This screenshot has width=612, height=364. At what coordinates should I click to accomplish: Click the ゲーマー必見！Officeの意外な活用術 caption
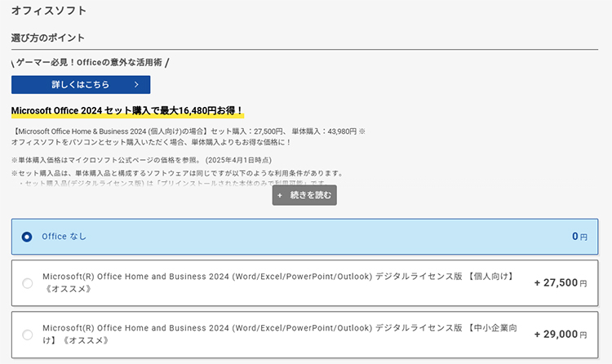[90, 63]
